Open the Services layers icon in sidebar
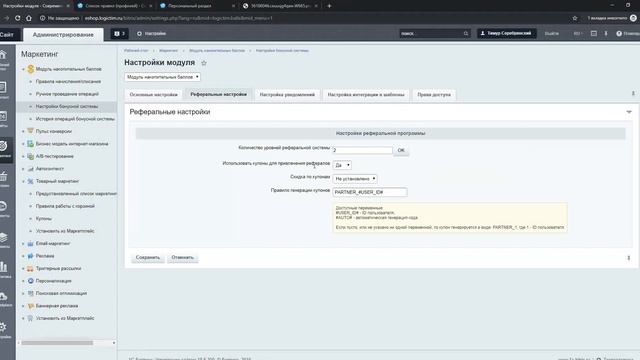Screen dimensions: 640x360 (x=3, y=237)
